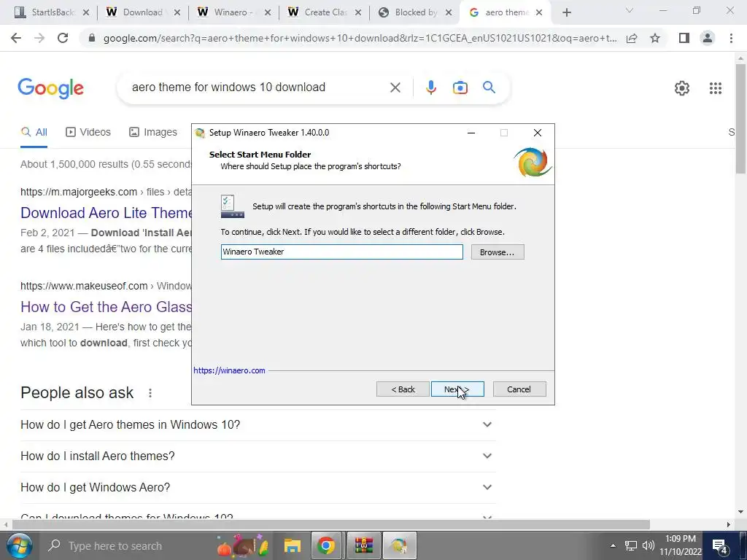Expand How do I get Windows Aero question
Screen dimensions: 747x560
coord(258,488)
